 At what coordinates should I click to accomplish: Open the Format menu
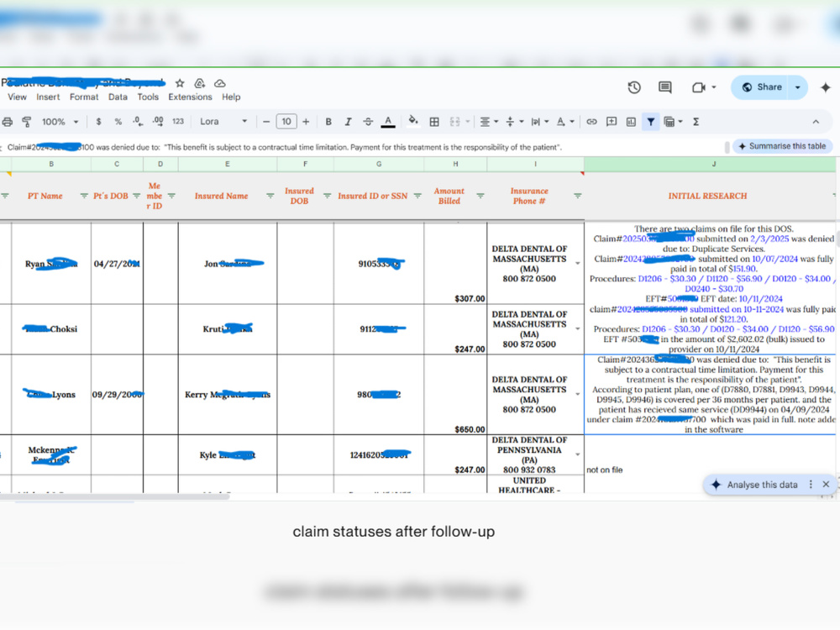click(x=84, y=97)
